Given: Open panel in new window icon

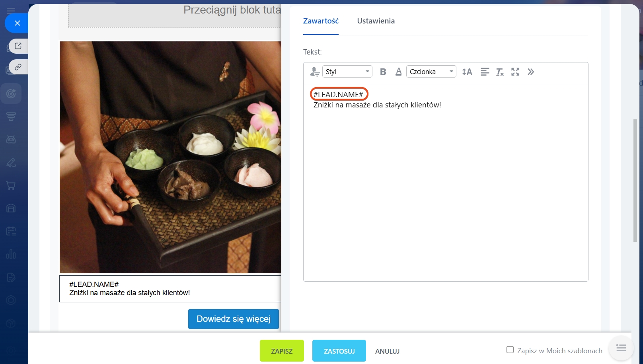Looking at the screenshot, I should (x=18, y=46).
